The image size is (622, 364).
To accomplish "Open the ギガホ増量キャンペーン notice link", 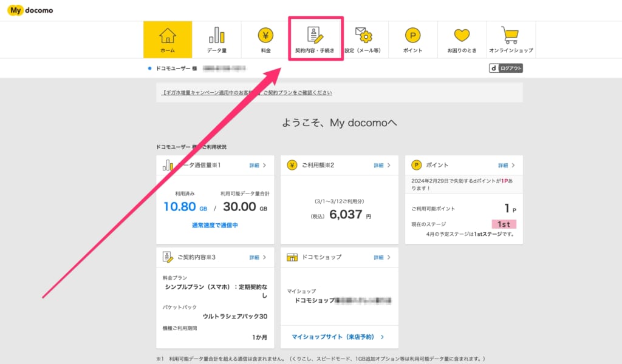I will click(x=247, y=93).
